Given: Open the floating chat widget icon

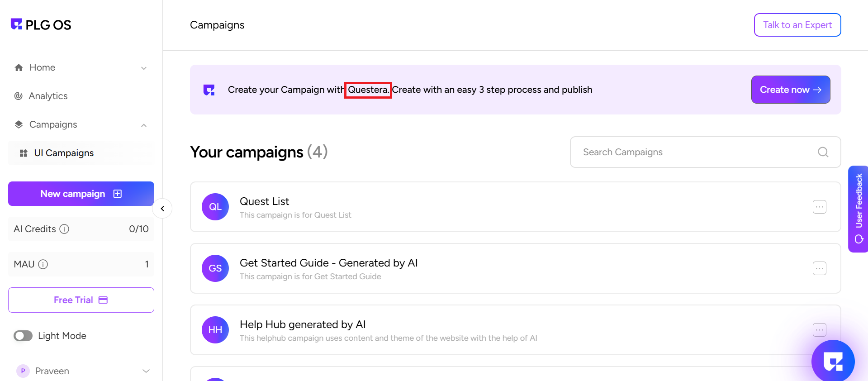Looking at the screenshot, I should coord(833,361).
